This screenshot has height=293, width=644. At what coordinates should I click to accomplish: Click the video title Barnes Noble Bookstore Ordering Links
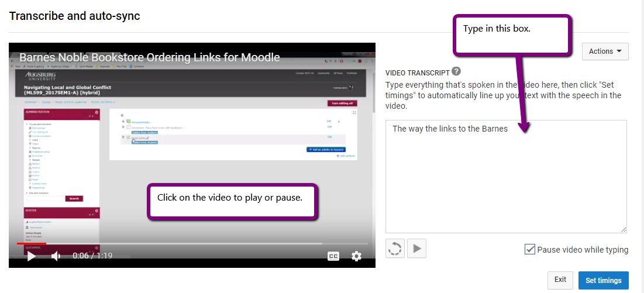coord(150,57)
